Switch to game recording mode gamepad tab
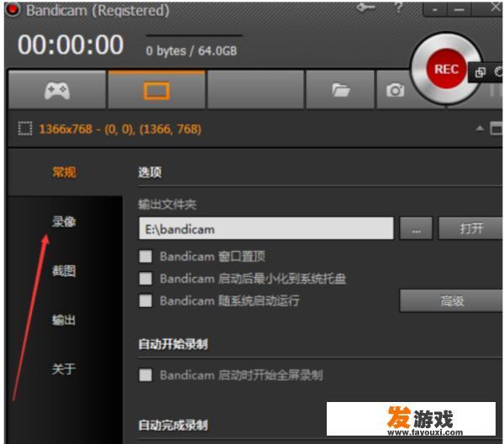The width and height of the screenshot is (504, 444). click(x=57, y=90)
